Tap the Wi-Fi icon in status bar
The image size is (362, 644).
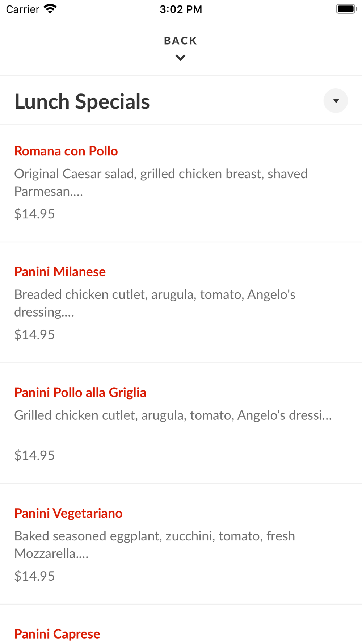pos(50,9)
